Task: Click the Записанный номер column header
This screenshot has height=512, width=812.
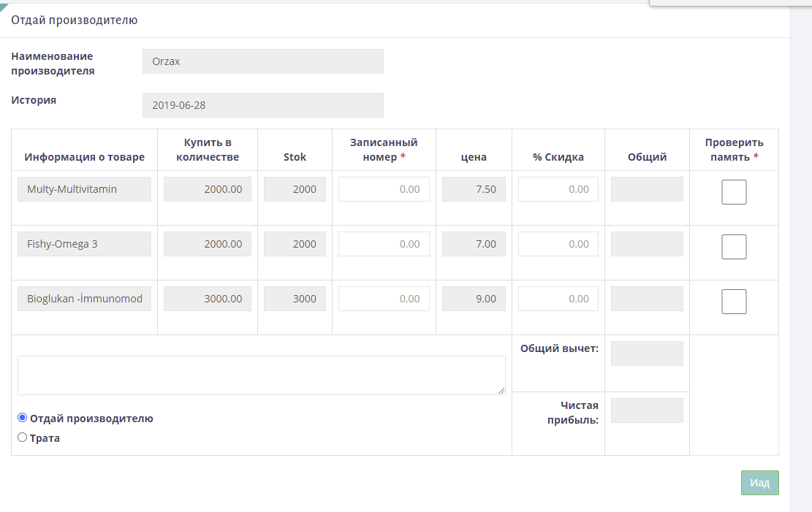Action: pyautogui.click(x=384, y=150)
